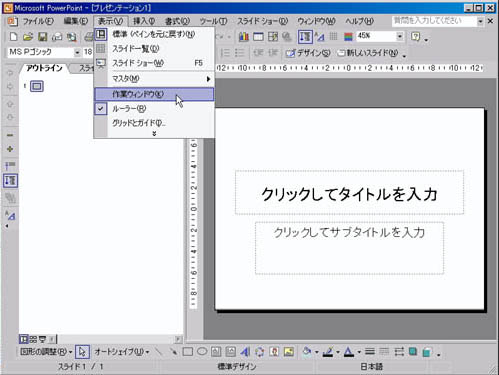Insert diagram or organization chart icon

pos(259,352)
